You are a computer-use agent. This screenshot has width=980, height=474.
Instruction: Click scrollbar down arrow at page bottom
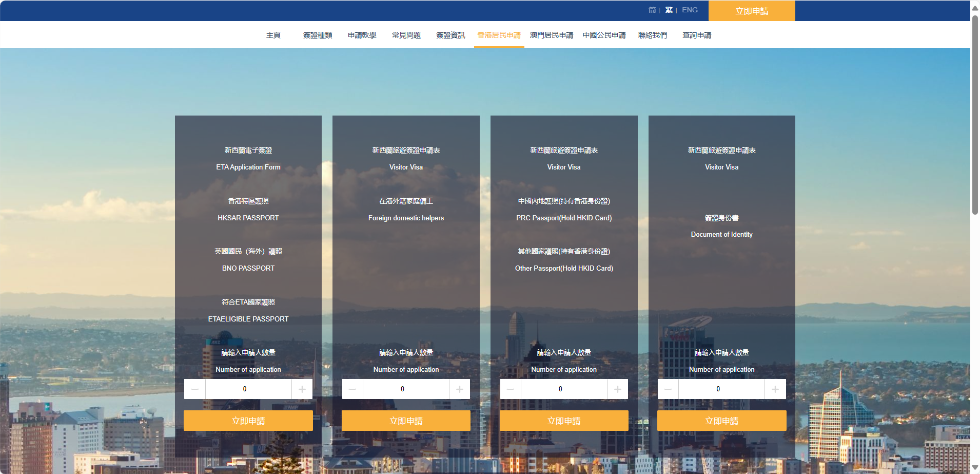pos(975,468)
